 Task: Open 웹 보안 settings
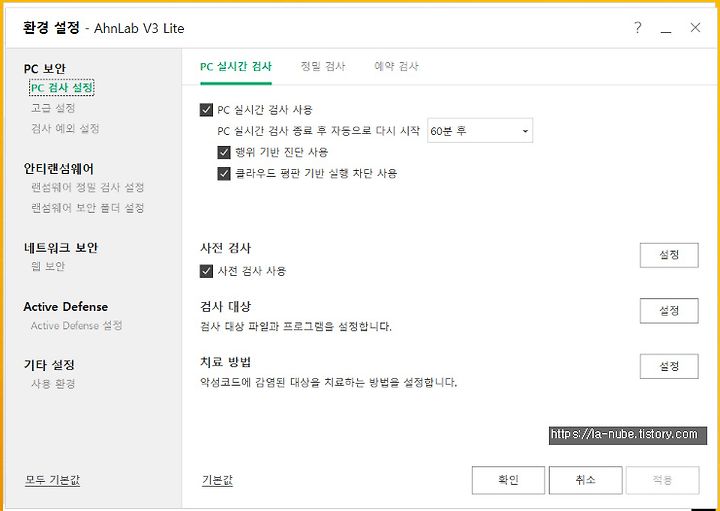tap(48, 266)
